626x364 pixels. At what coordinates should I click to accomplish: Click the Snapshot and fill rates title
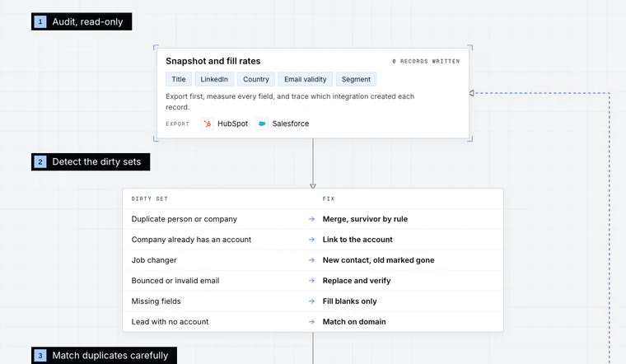pos(213,61)
